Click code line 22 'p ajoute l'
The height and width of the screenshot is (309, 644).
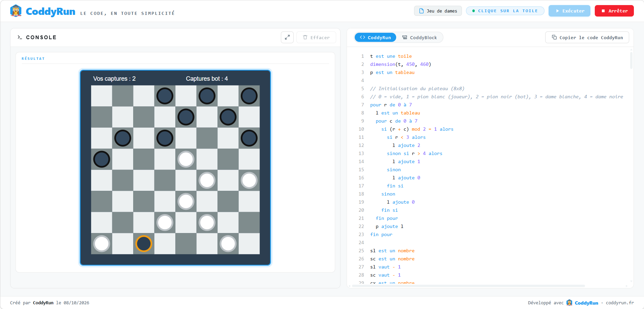(389, 227)
